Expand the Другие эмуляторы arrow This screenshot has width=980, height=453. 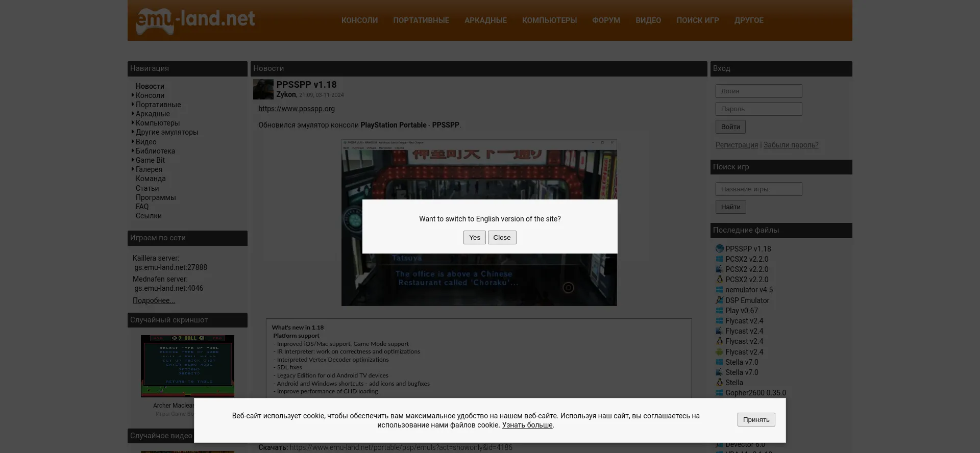[x=133, y=132]
